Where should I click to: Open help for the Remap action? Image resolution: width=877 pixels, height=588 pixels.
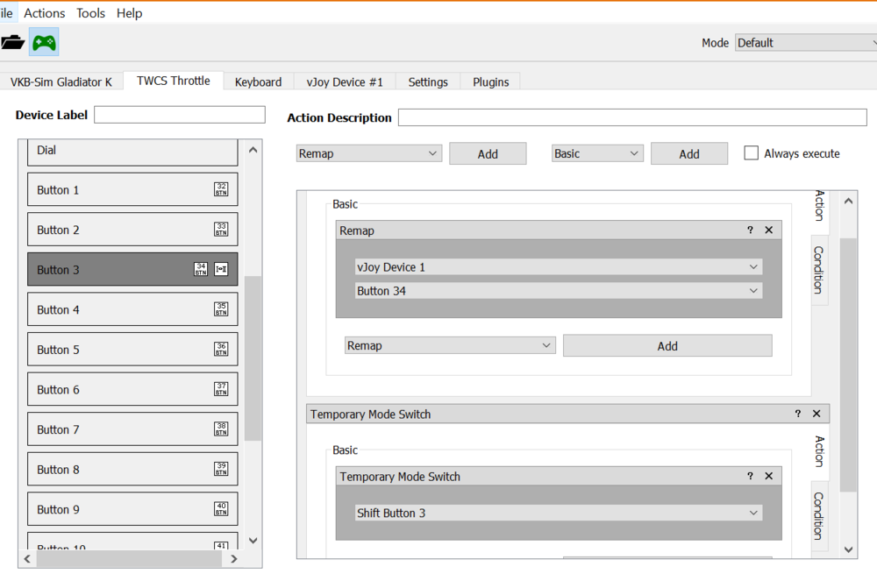pyautogui.click(x=750, y=230)
